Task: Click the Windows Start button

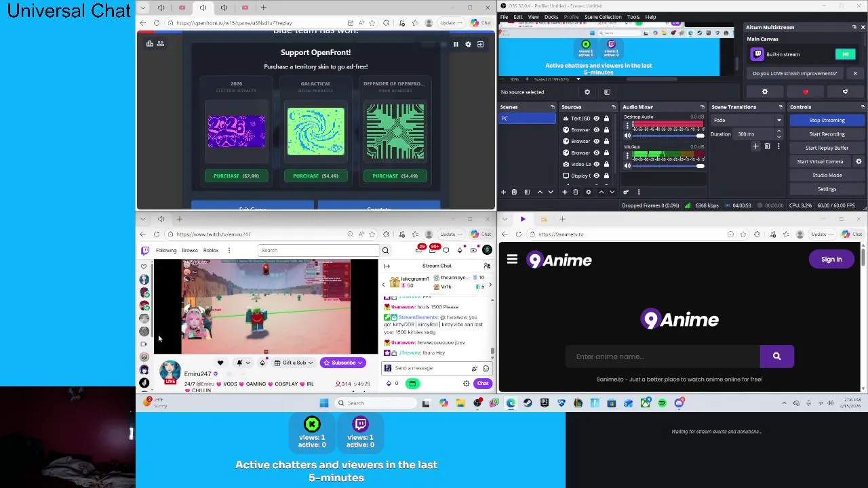Action: tap(324, 403)
